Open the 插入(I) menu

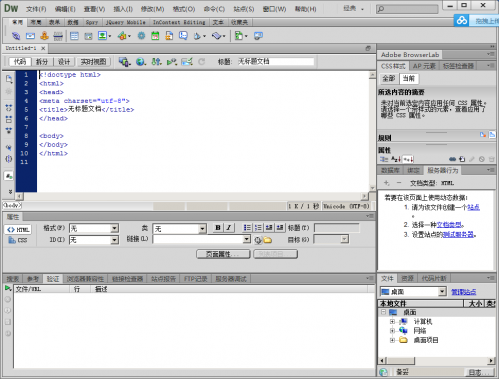pos(123,9)
